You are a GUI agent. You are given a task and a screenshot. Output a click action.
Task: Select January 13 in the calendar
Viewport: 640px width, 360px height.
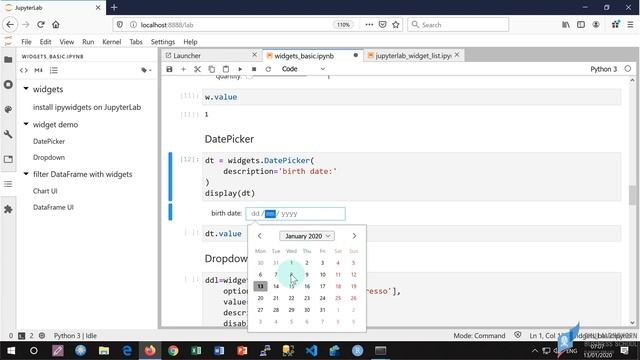click(x=260, y=286)
